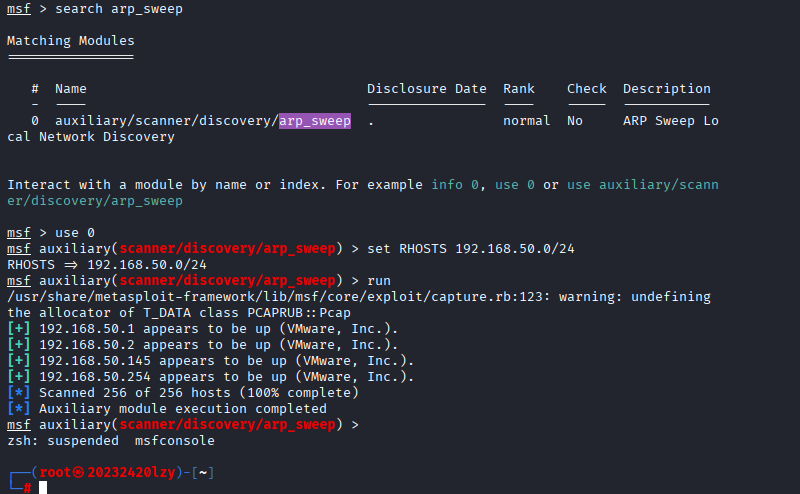800x494 pixels.
Task: Click the 'Disclosure Date' column header
Action: click(x=427, y=89)
